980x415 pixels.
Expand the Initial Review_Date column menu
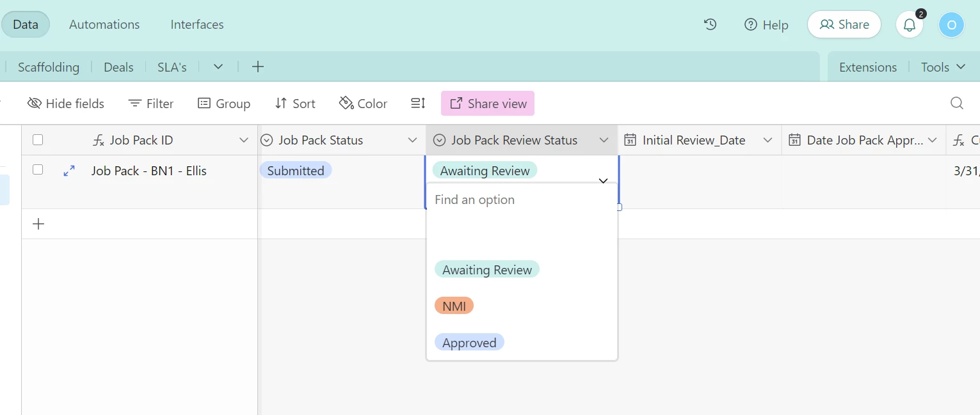pos(767,140)
